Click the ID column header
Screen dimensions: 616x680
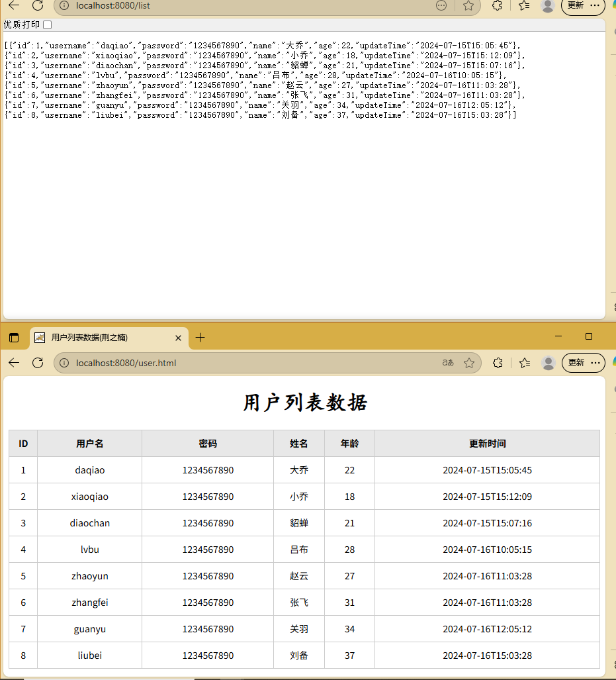tap(23, 443)
